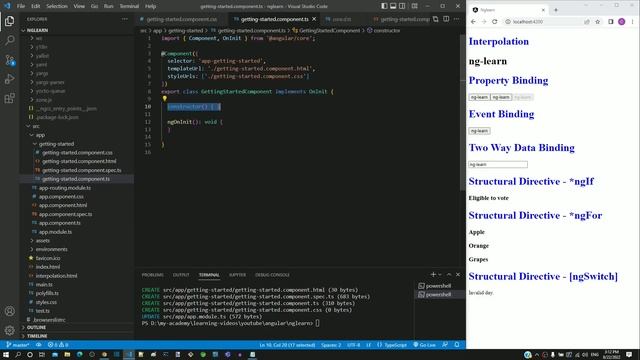Screen dimensions: 640x360
Task: Toggle the primary side bar layout icon
Action: (x=384, y=6)
